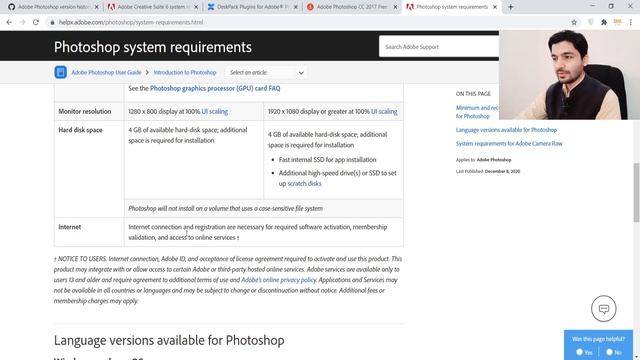The width and height of the screenshot is (640, 360).
Task: Click the Adobe Photoshop User Guide book icon
Action: [x=60, y=72]
